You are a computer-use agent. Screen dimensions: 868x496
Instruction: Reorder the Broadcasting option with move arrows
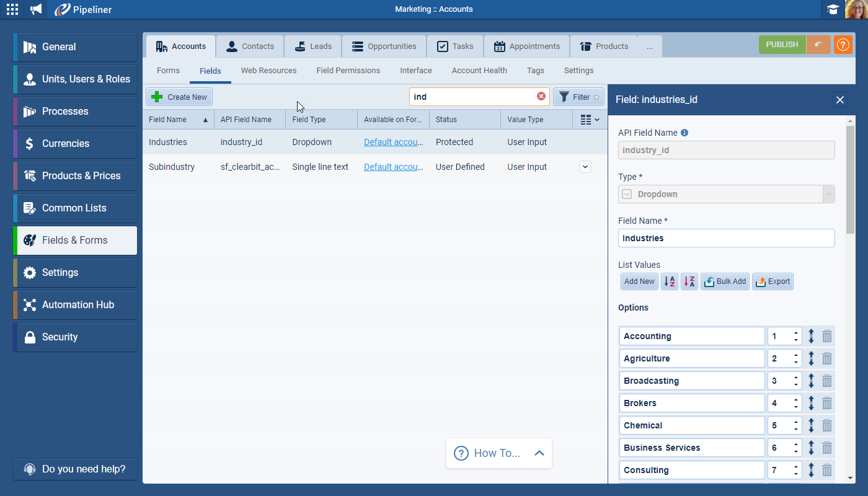pos(811,381)
